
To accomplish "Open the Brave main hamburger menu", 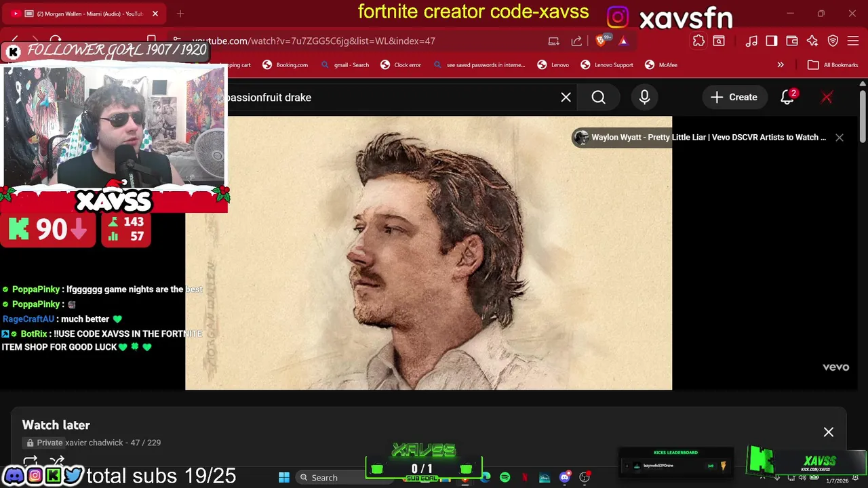I will click(x=853, y=41).
